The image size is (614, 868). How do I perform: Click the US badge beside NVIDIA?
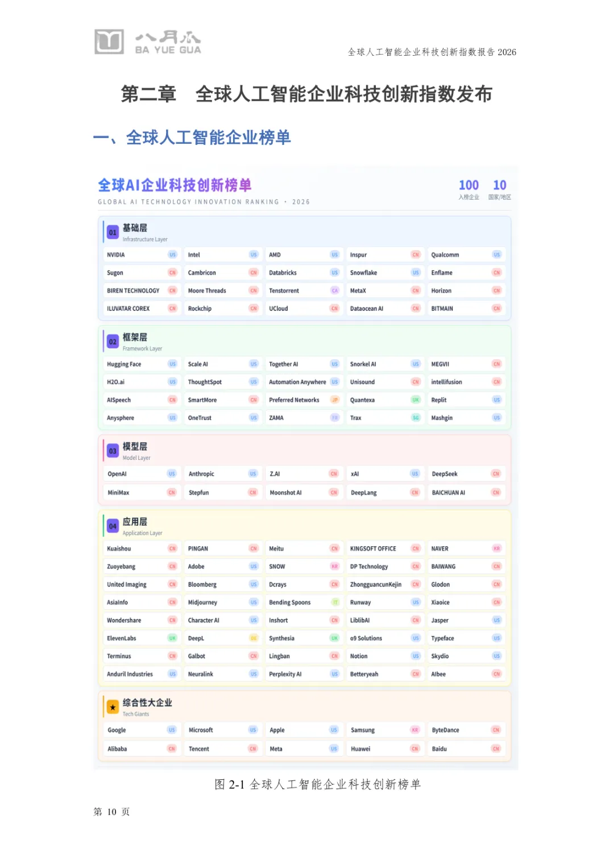[172, 255]
